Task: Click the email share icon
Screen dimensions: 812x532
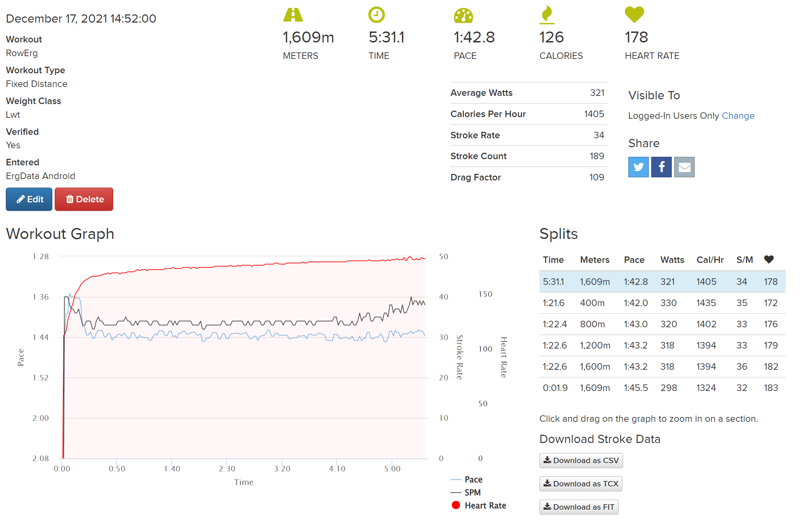Action: (x=684, y=167)
